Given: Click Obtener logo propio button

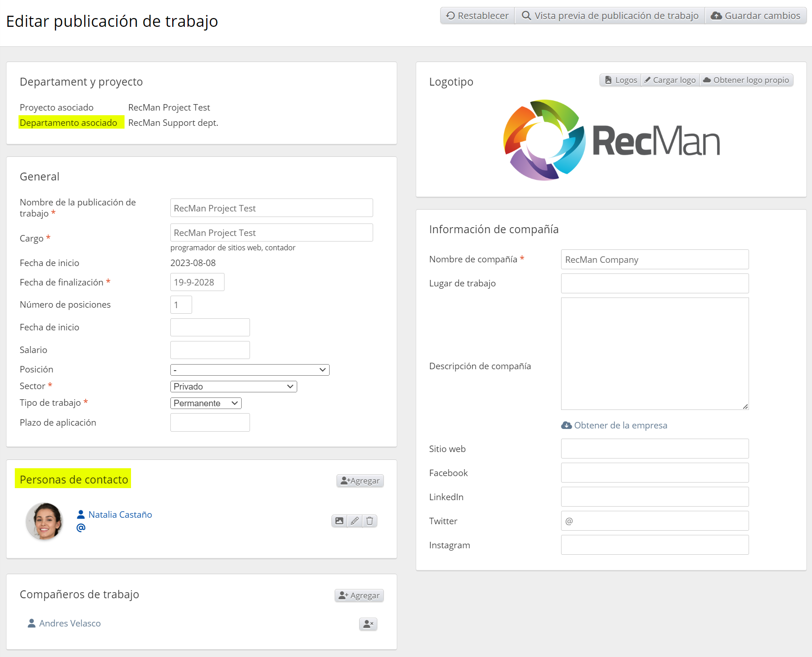Looking at the screenshot, I should [746, 80].
